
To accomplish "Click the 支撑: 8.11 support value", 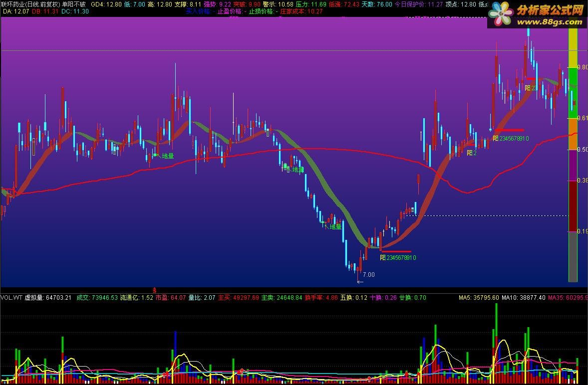I will (x=188, y=4).
